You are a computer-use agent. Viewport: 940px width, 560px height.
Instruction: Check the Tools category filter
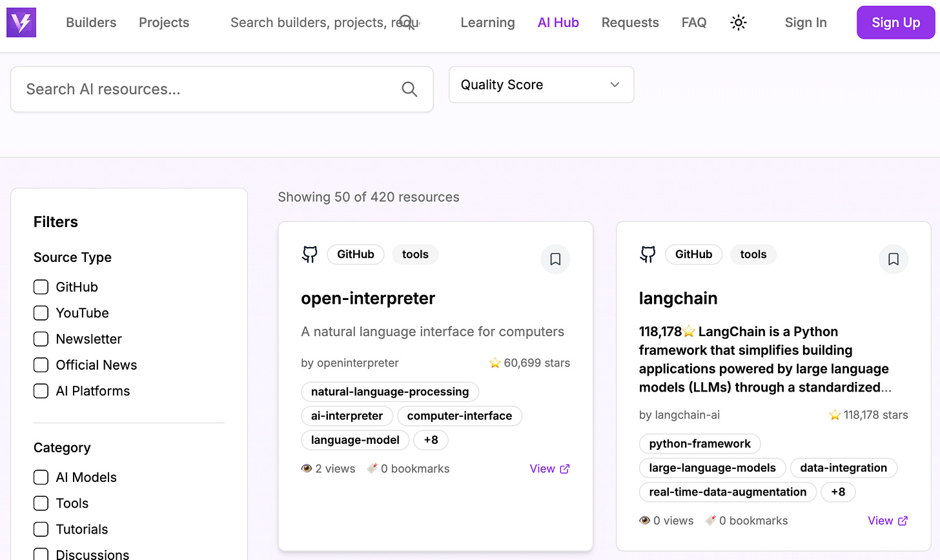click(41, 503)
